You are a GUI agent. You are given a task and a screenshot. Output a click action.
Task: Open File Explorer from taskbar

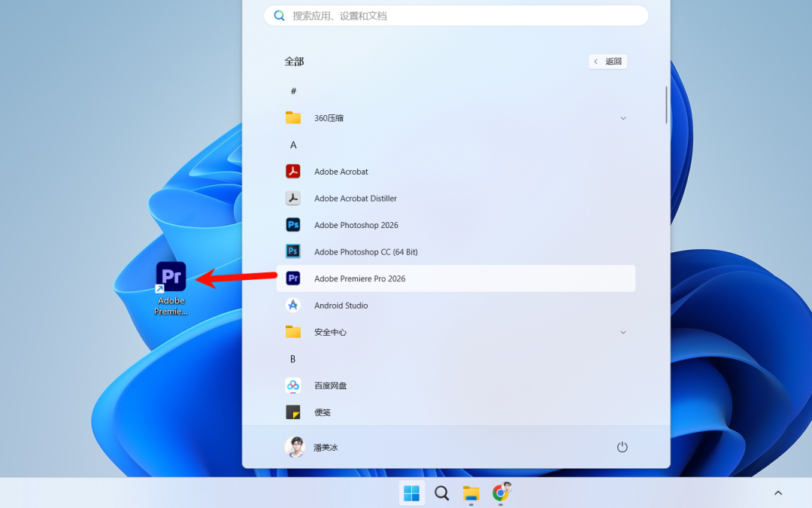[x=471, y=493]
